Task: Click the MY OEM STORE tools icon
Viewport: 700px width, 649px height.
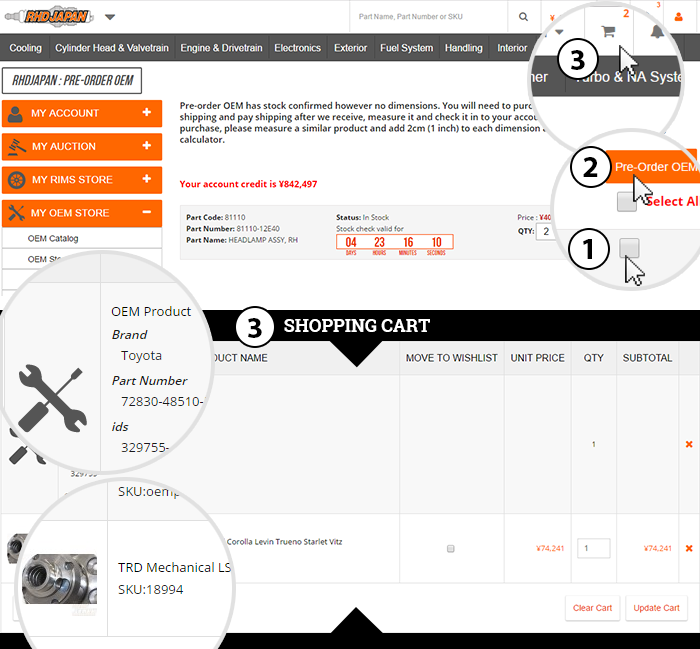Action: [17, 213]
